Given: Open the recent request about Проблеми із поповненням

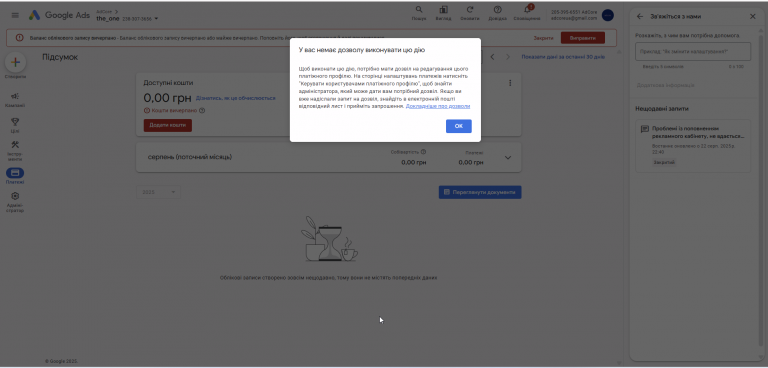Looking at the screenshot, I should (693, 146).
